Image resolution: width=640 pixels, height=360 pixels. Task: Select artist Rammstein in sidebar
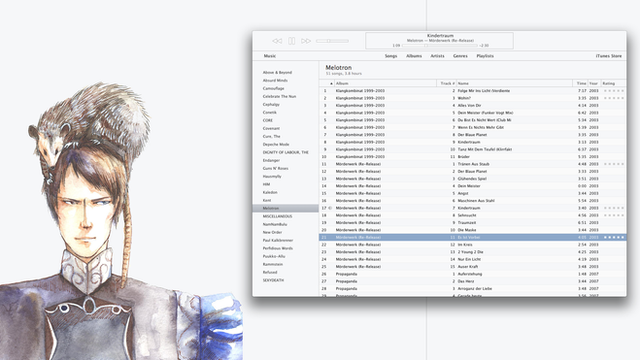tap(273, 264)
